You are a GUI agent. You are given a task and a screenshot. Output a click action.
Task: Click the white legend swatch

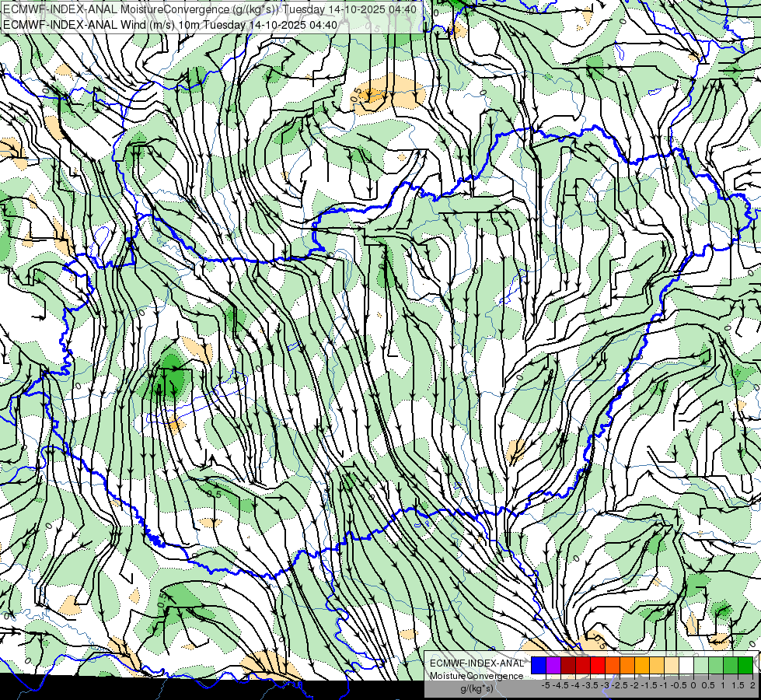pyautogui.click(x=686, y=665)
